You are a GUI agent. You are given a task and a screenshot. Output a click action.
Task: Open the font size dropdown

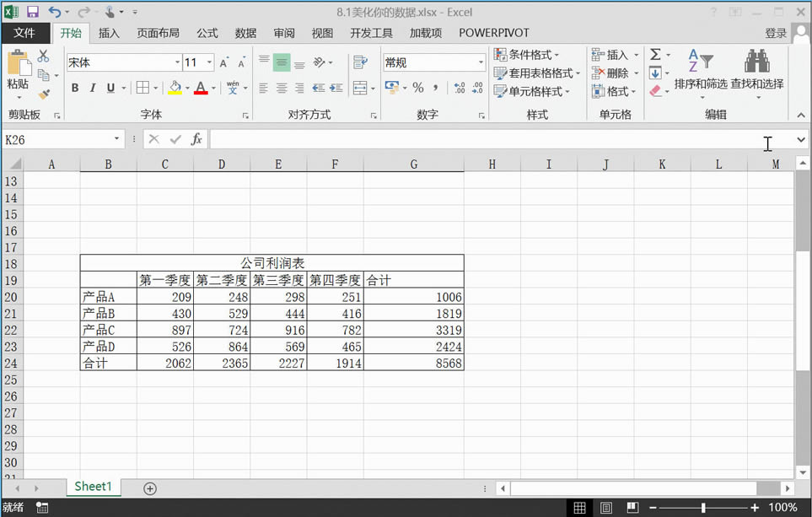(x=210, y=62)
